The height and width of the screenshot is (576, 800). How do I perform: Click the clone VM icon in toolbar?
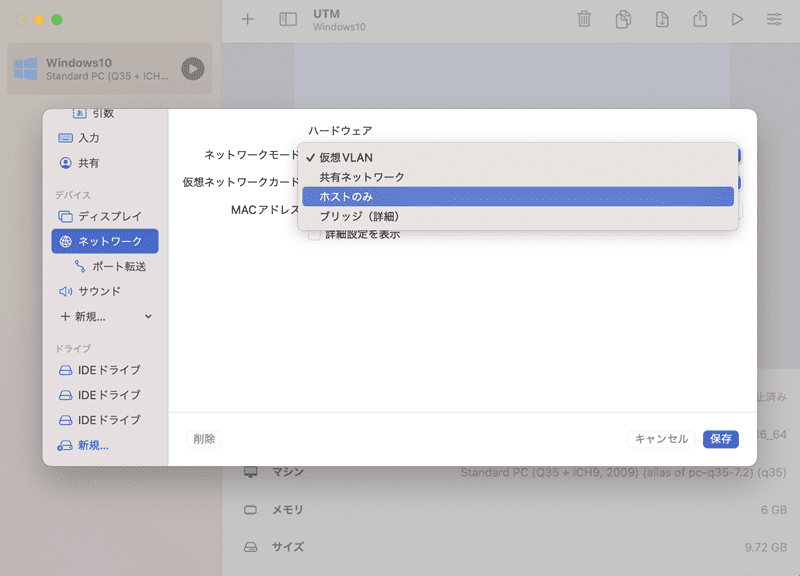coord(623,19)
